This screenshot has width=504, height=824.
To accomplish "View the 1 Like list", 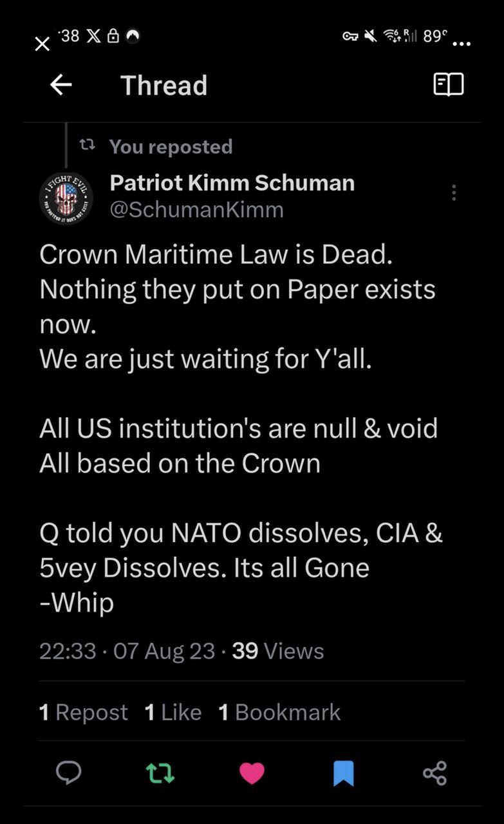I will (173, 712).
